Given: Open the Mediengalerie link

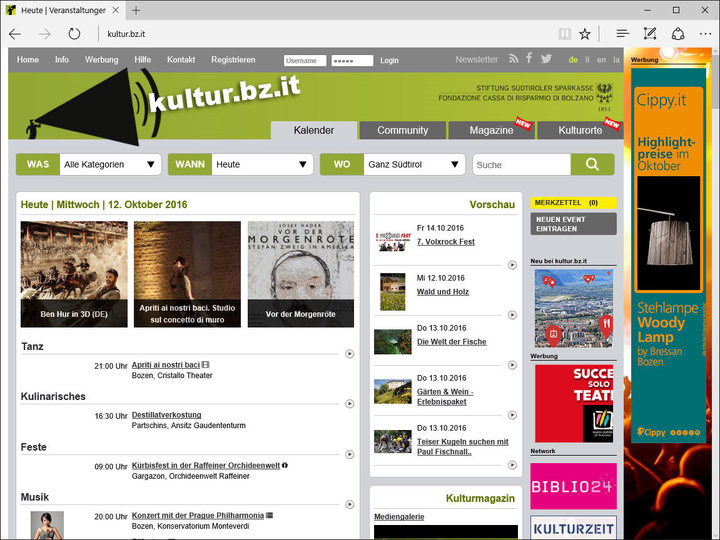Looking at the screenshot, I should 399,517.
